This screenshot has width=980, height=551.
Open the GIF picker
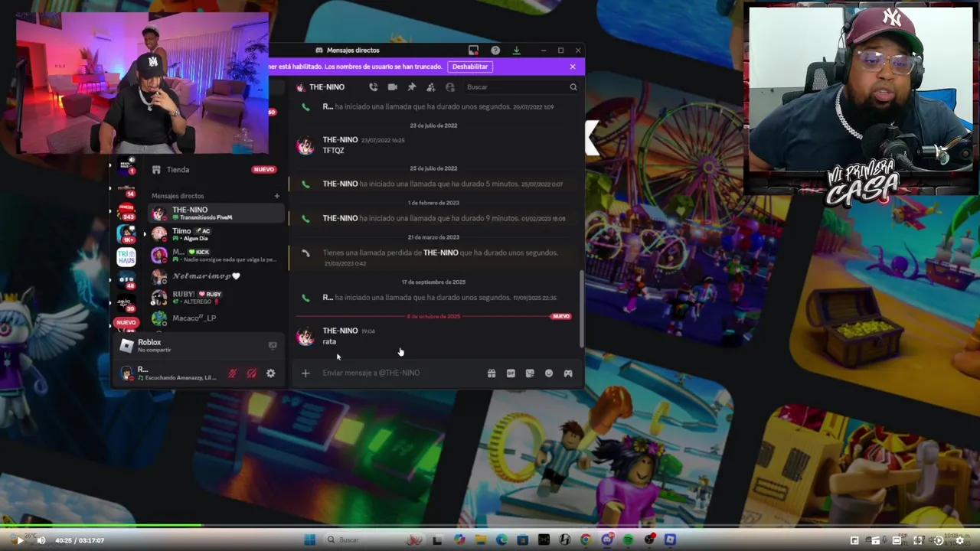[511, 373]
